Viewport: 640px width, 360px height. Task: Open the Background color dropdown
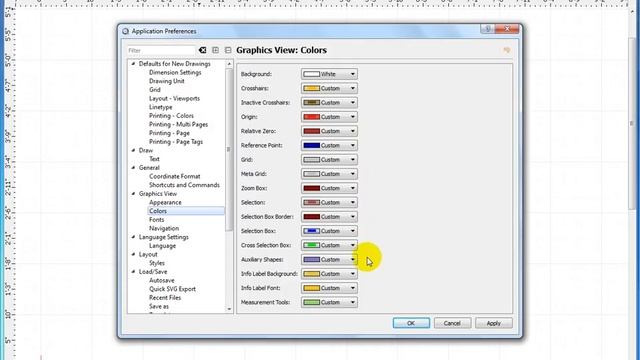tap(329, 74)
